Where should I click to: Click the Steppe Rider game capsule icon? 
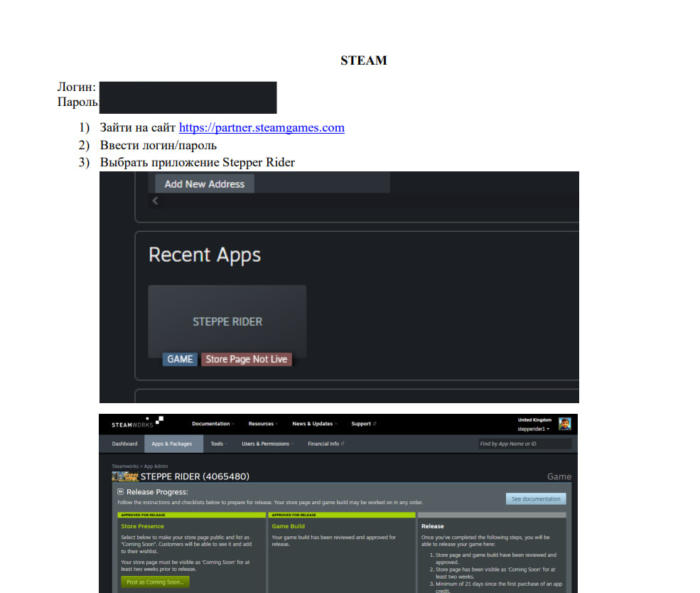125,476
